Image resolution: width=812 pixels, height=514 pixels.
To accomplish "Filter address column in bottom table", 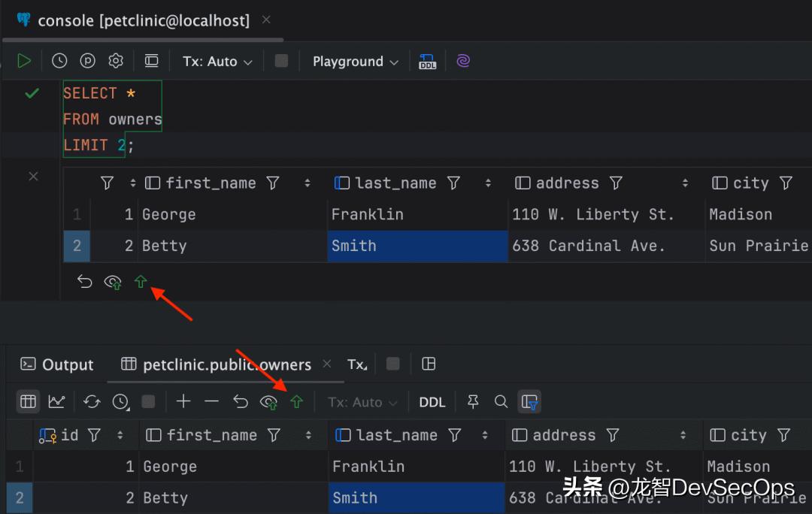I will [x=613, y=435].
